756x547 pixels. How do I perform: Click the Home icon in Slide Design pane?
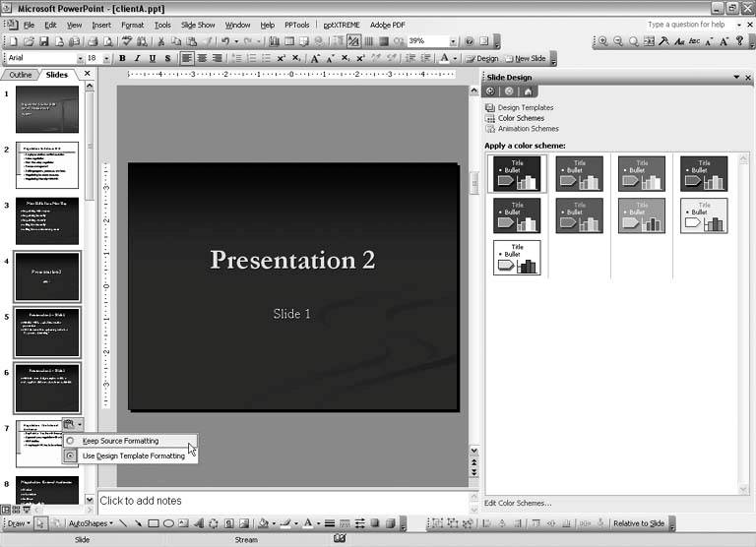click(x=528, y=91)
